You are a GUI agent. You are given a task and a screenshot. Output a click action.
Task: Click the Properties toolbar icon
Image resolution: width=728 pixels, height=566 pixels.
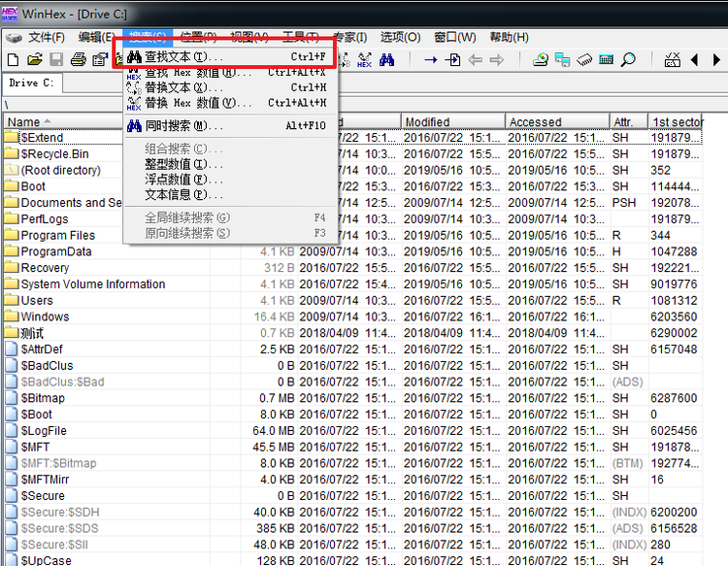pos(100,60)
